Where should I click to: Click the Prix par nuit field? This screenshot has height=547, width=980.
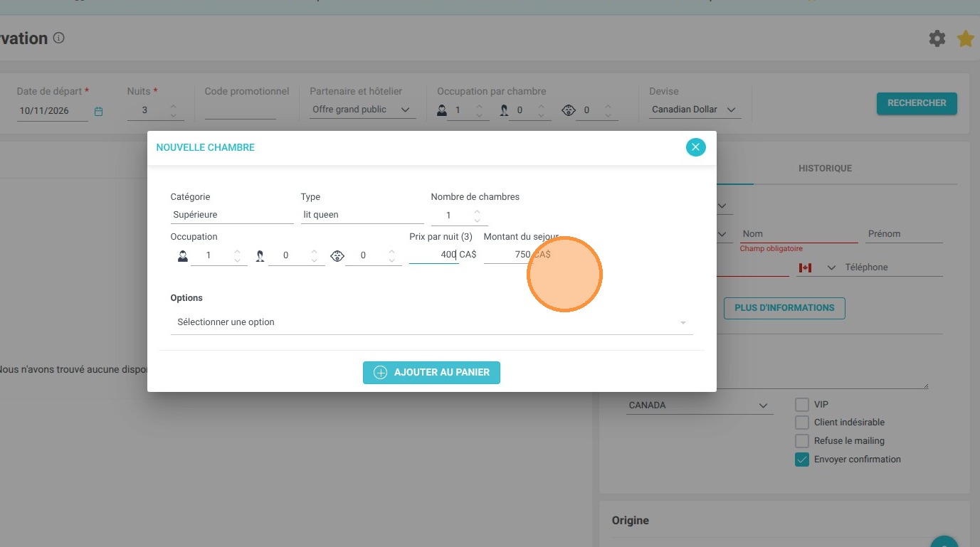433,255
